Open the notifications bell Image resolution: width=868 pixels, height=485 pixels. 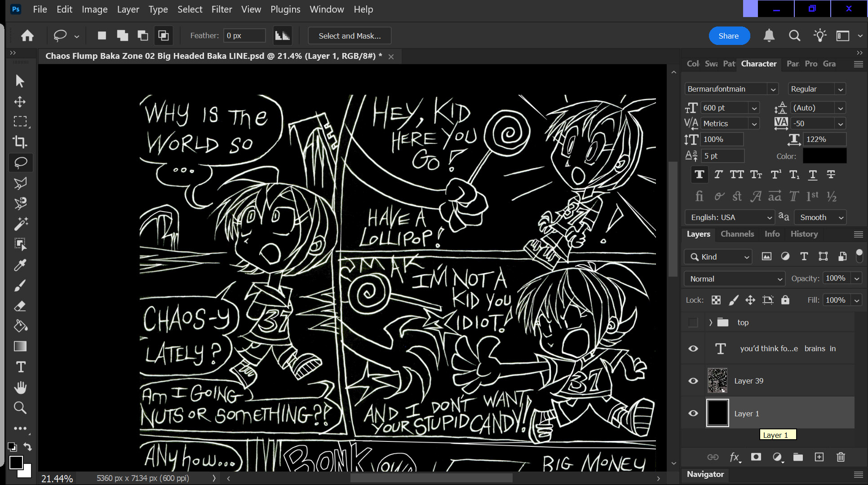click(769, 35)
